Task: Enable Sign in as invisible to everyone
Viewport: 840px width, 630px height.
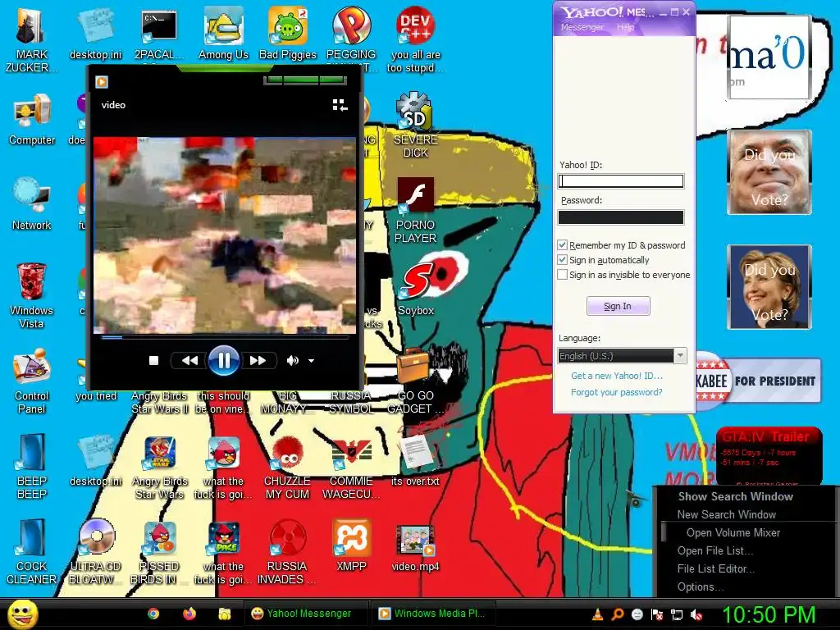Action: 562,275
